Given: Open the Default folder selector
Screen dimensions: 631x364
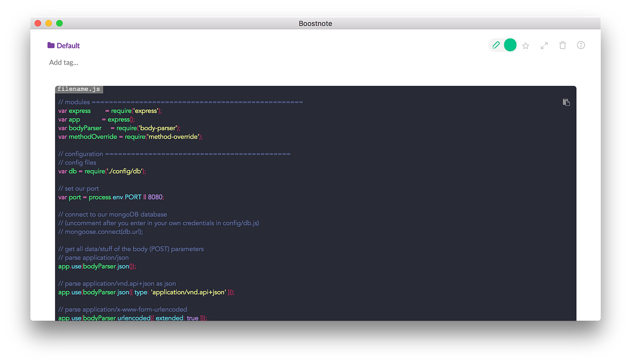Looking at the screenshot, I should click(64, 45).
